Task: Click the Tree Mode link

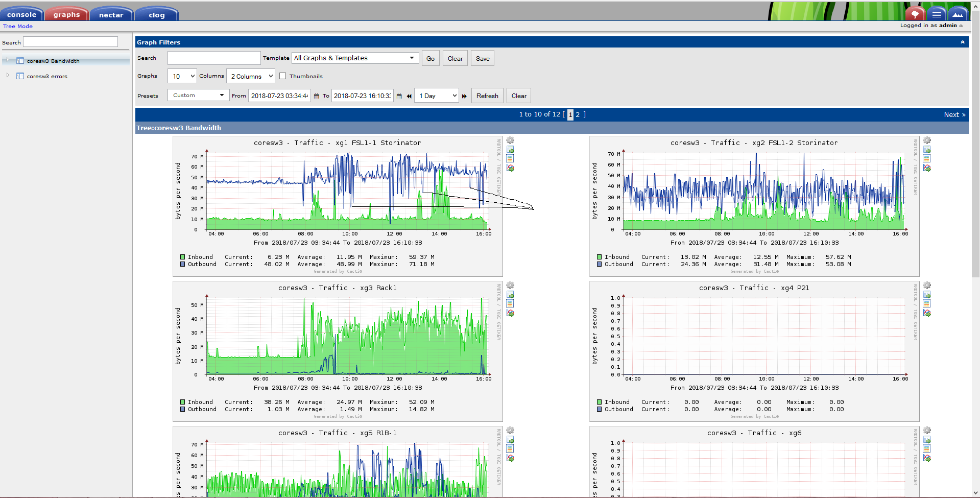Action: point(18,26)
